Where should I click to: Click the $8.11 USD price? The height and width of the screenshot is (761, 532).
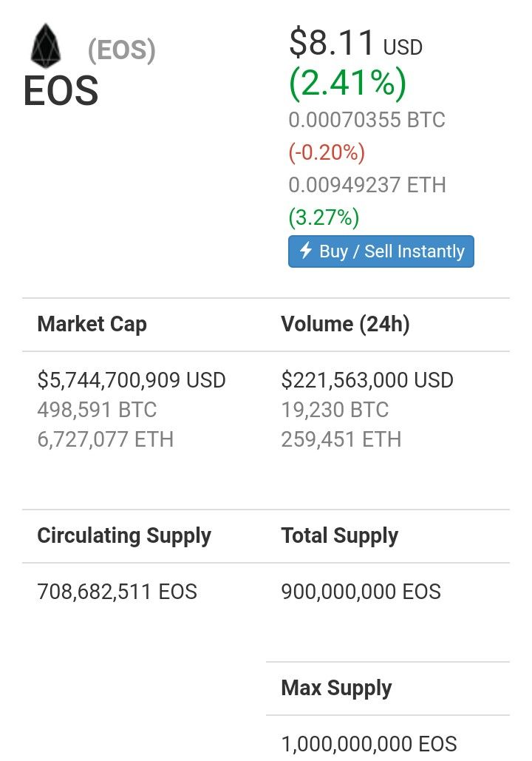(x=355, y=43)
